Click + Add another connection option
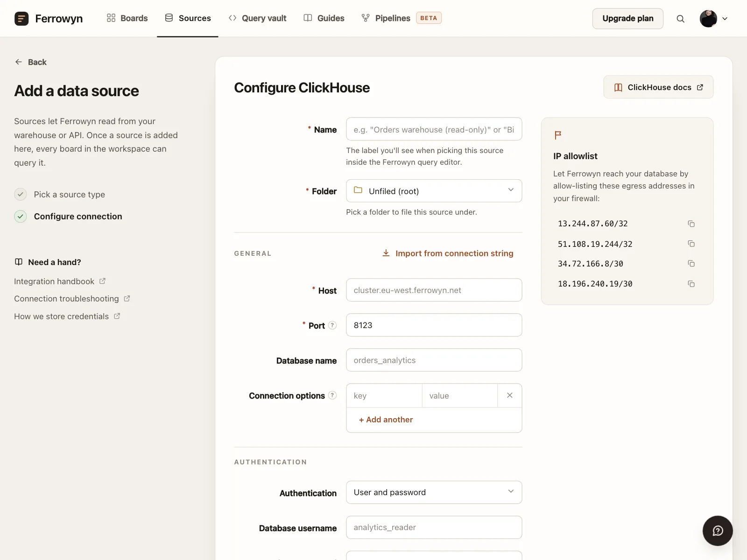The height and width of the screenshot is (560, 747). pos(386,420)
